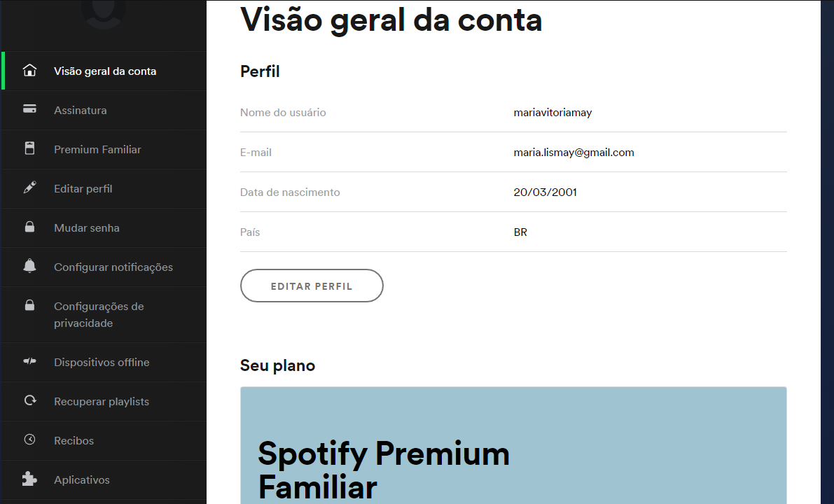The image size is (834, 504).
Task: Click the Premium Familiar sidebar icon
Action: click(30, 148)
